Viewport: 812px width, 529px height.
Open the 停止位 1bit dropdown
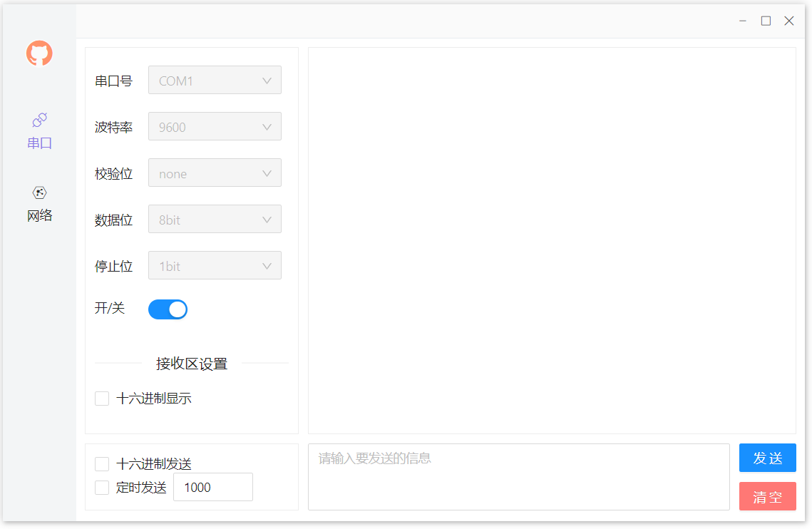(x=215, y=266)
